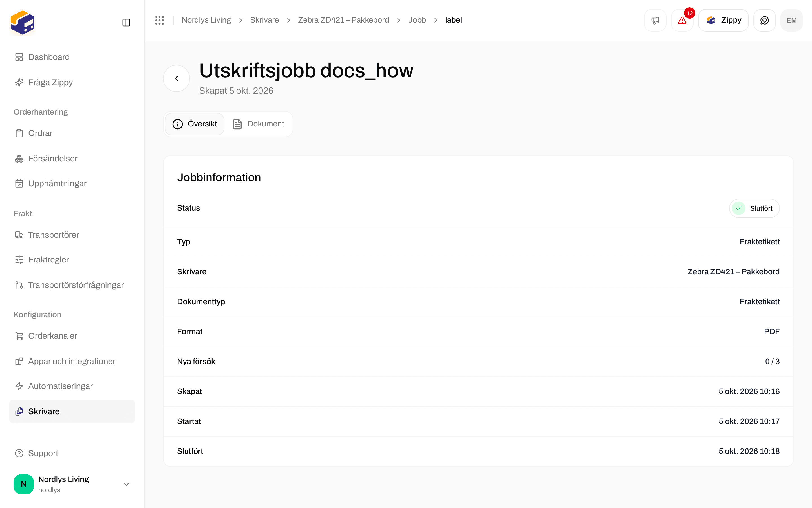Select Skrivare in the sidebar

coord(72,411)
